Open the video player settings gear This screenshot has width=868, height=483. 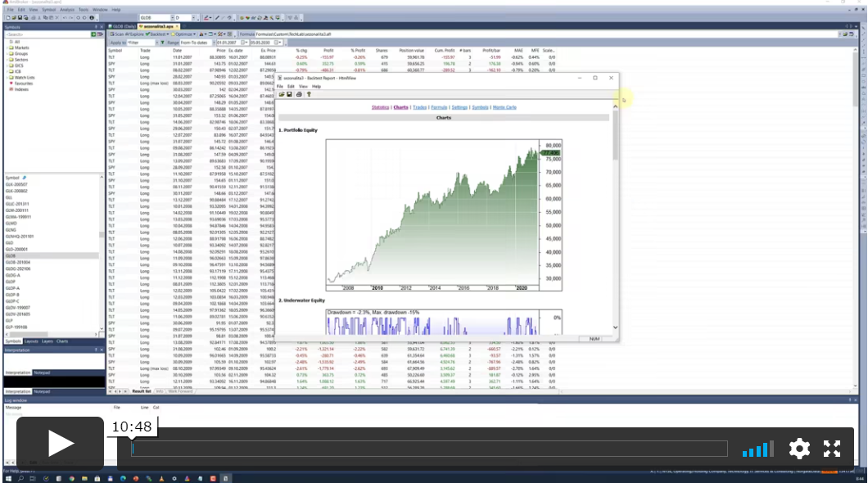pos(799,448)
